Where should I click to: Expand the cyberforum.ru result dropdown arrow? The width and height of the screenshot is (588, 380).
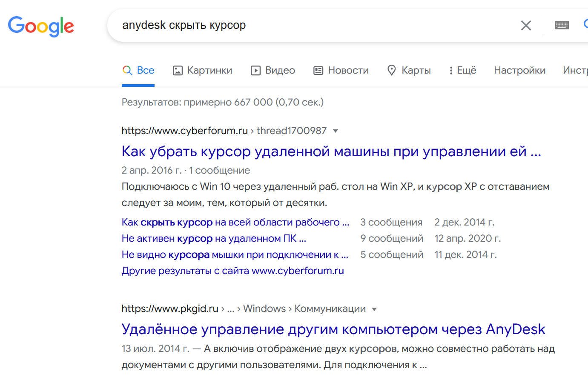coord(336,131)
